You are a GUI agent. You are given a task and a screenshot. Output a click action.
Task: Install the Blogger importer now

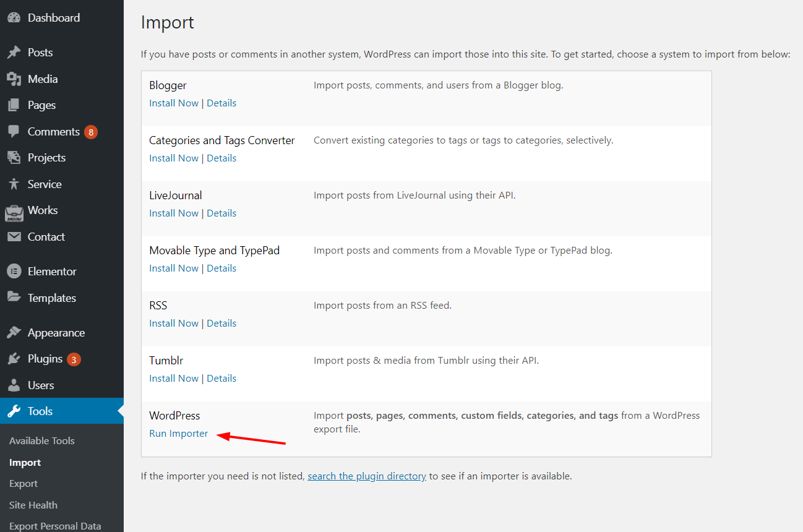click(x=174, y=103)
